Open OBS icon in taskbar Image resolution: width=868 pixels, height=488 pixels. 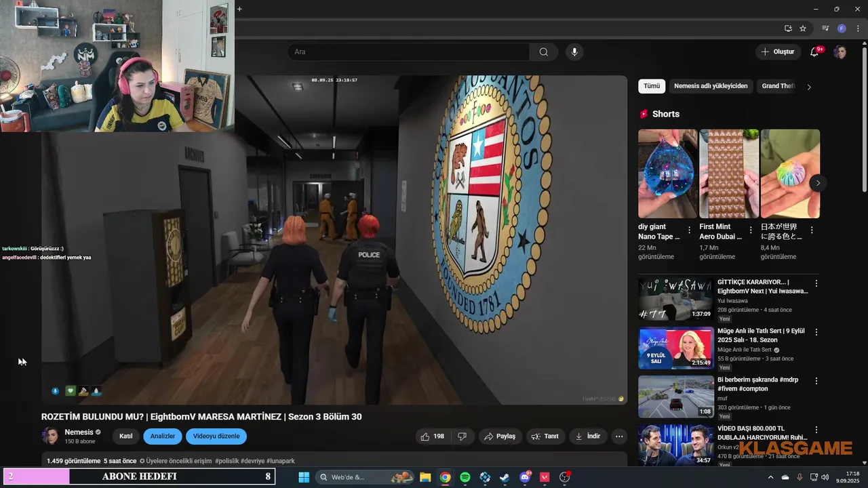point(565,477)
